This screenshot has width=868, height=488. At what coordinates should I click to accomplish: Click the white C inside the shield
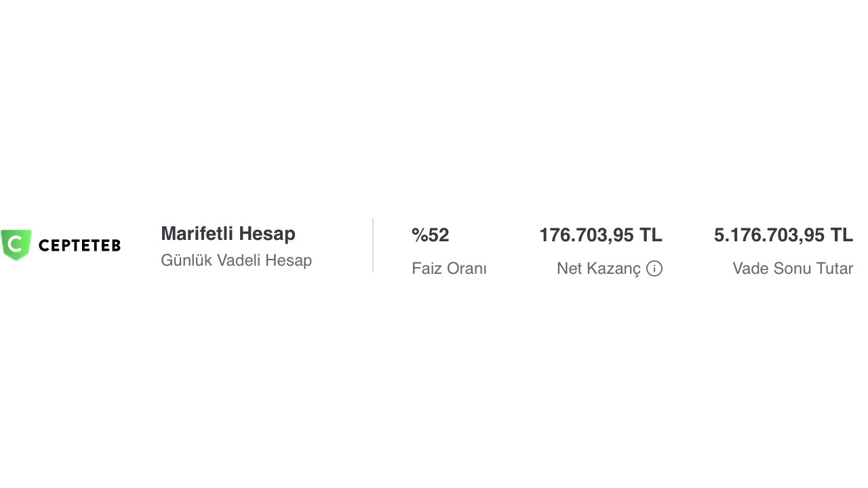16,244
